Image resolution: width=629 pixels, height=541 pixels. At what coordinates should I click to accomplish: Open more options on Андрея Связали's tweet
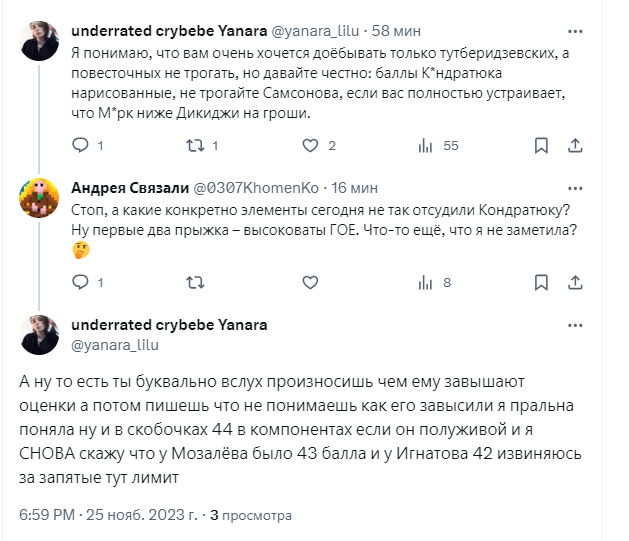573,187
